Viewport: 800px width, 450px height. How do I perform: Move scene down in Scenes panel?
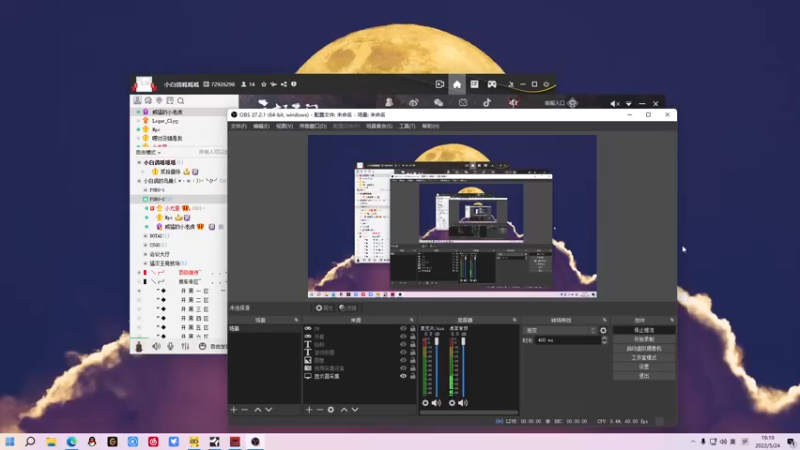coord(269,410)
